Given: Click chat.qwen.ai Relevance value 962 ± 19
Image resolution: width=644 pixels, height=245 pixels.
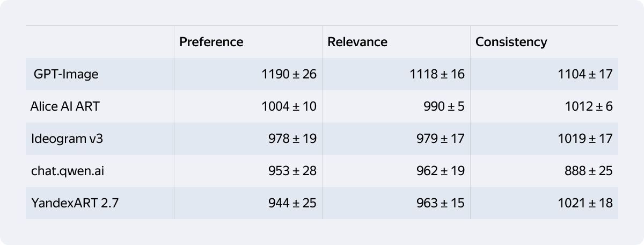Looking at the screenshot, I should point(441,171).
